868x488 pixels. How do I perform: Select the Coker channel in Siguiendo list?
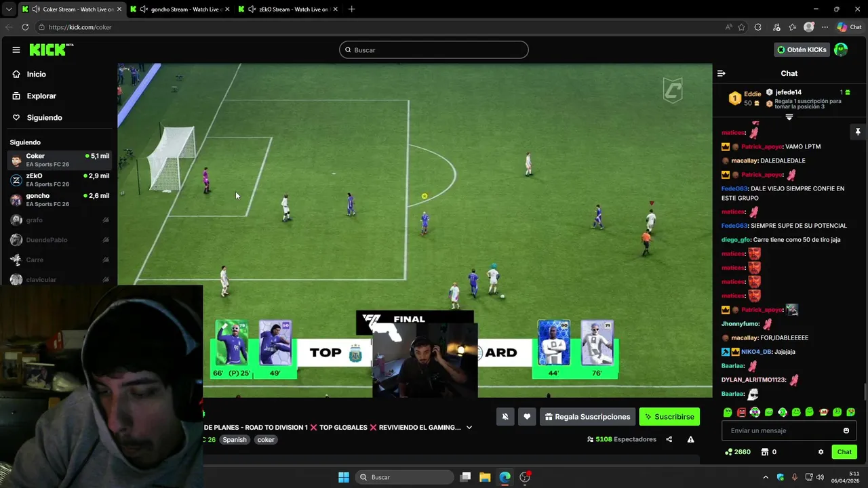(x=59, y=160)
